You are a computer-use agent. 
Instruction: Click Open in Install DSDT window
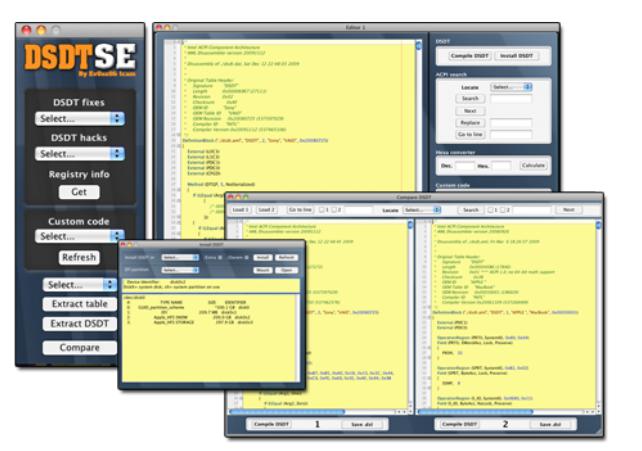pos(287,270)
